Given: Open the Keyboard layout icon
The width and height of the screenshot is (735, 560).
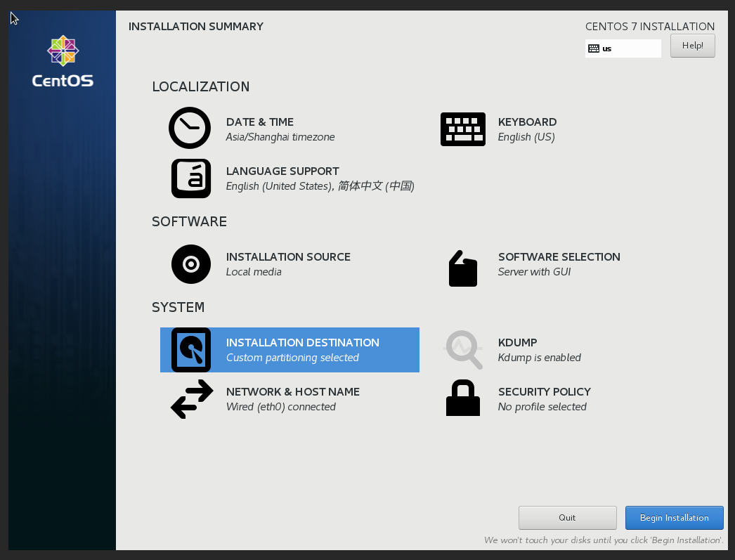Looking at the screenshot, I should coord(462,129).
